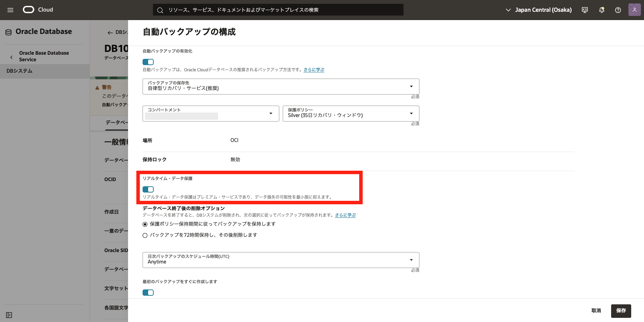Toggle create first backup immediately switch
This screenshot has height=322, width=644.
[x=148, y=293]
